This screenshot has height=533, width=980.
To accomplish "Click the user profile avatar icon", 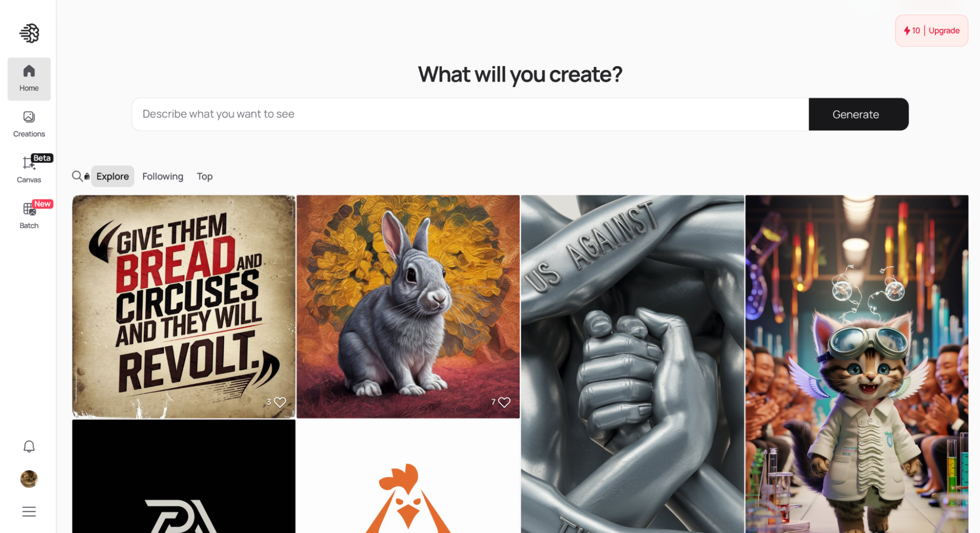I will [29, 479].
